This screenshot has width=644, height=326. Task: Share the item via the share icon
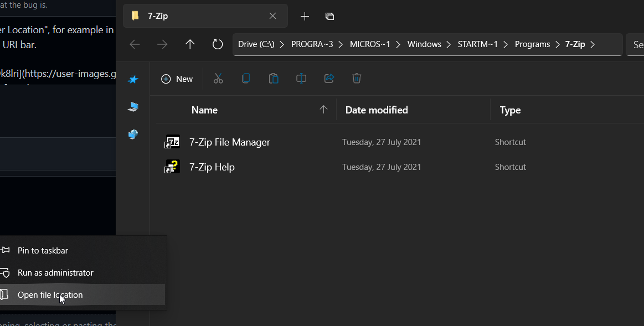click(x=329, y=79)
